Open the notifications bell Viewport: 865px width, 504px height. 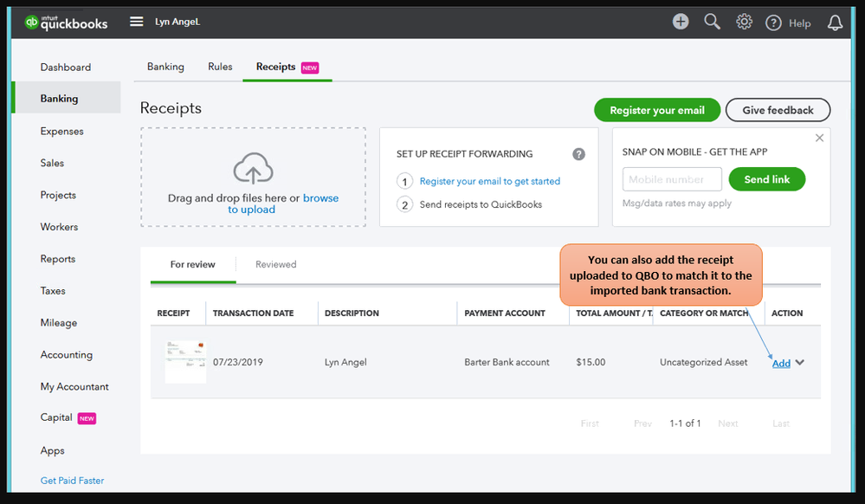click(835, 23)
